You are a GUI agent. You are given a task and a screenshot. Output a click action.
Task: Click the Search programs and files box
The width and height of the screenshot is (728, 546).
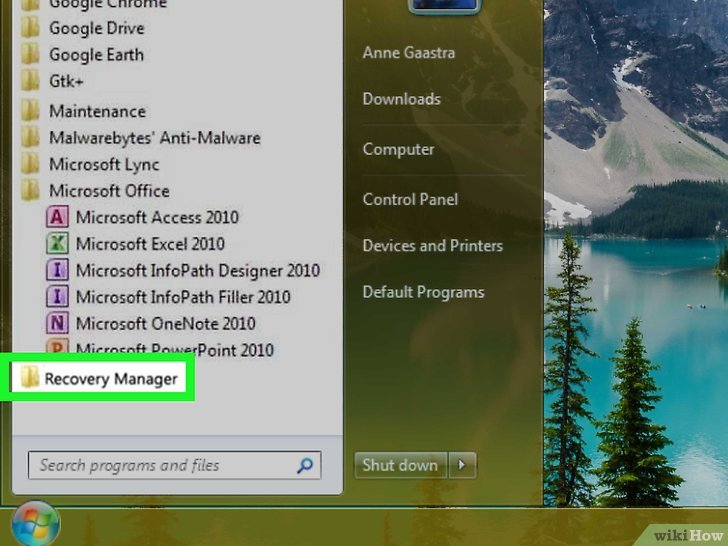pos(175,465)
